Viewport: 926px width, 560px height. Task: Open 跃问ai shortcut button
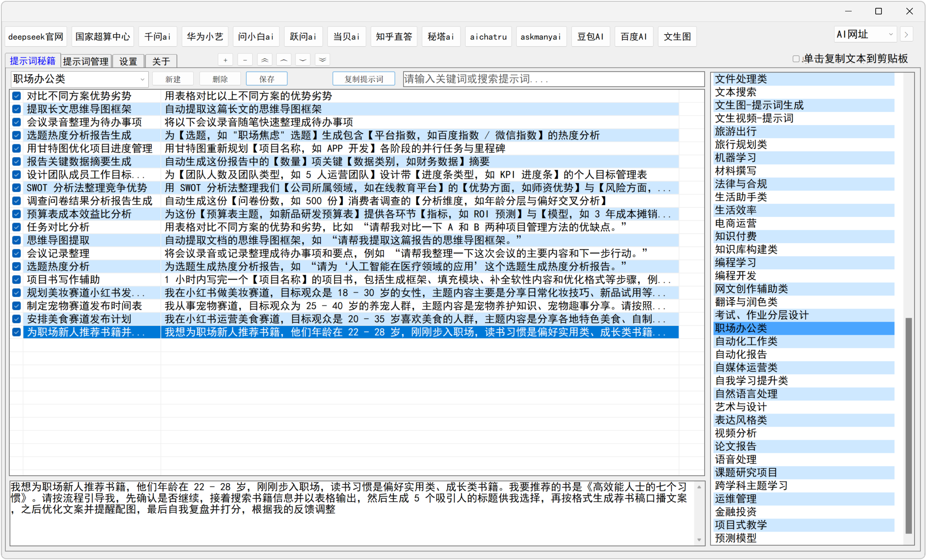pos(303,37)
